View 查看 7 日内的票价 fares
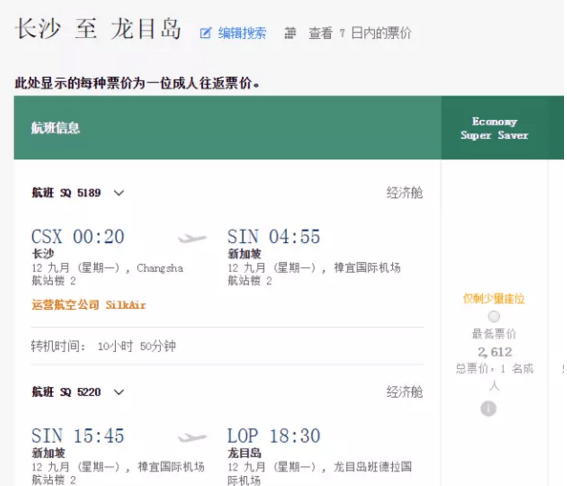 coord(359,33)
